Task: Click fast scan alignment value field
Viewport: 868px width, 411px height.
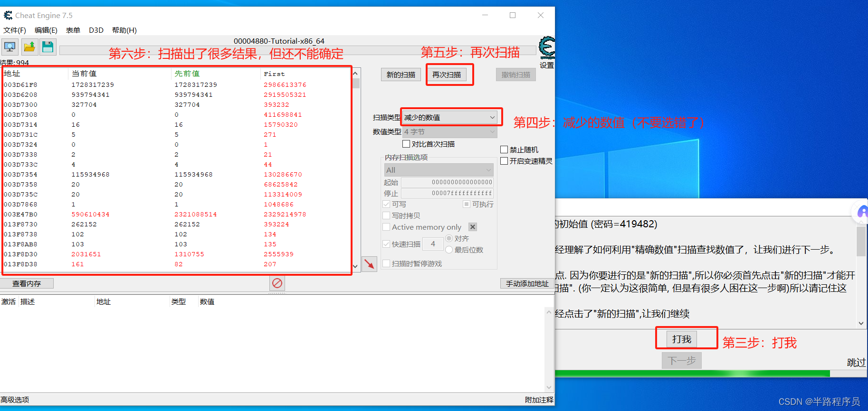Action: coord(433,244)
